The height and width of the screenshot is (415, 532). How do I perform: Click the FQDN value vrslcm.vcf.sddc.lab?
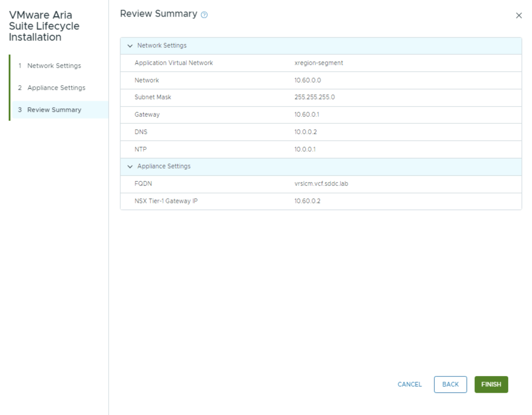click(x=321, y=184)
